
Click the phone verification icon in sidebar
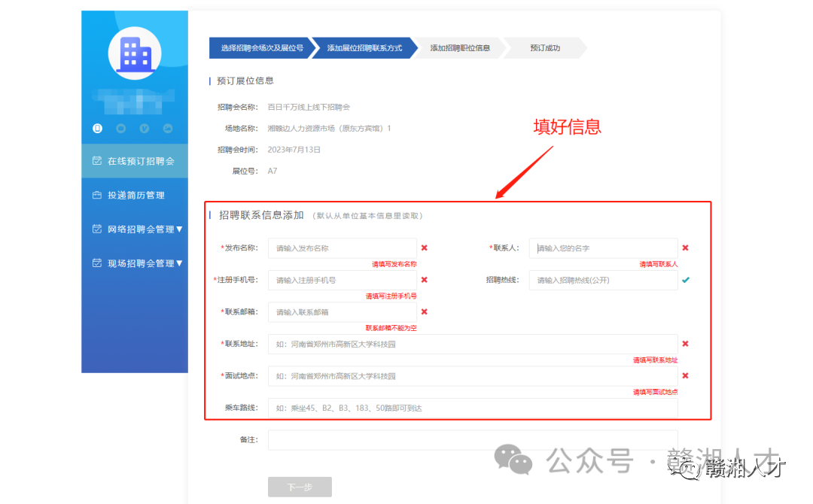coord(97,128)
